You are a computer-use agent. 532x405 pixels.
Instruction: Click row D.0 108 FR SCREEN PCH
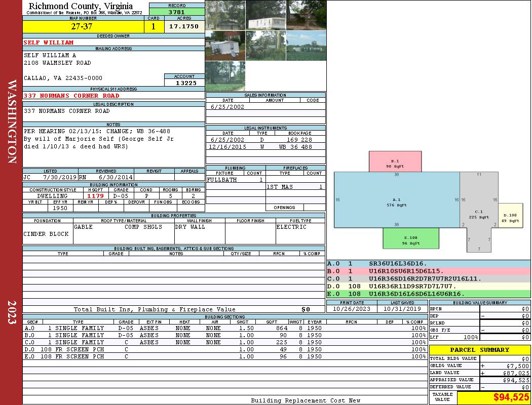pyautogui.click(x=225, y=349)
